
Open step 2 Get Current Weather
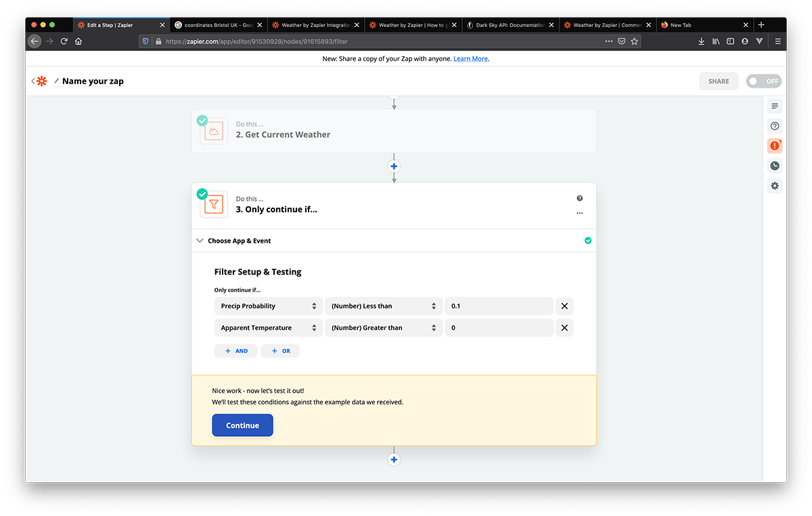394,131
